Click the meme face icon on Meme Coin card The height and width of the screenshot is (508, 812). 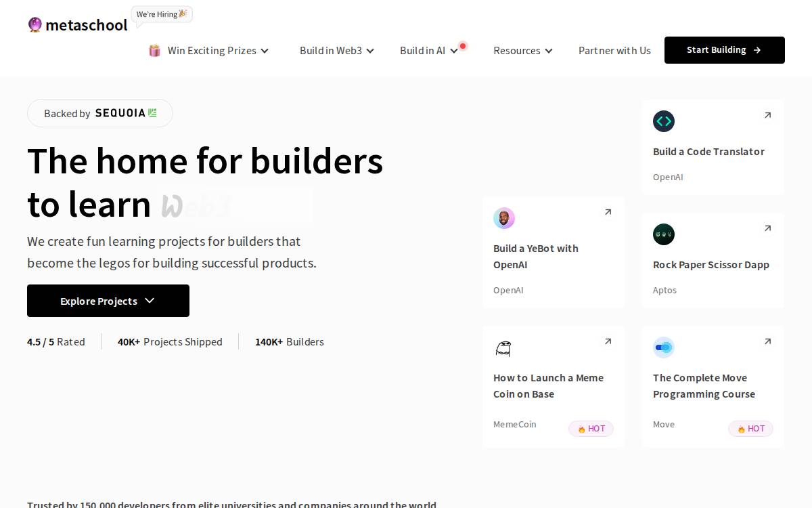click(x=503, y=348)
